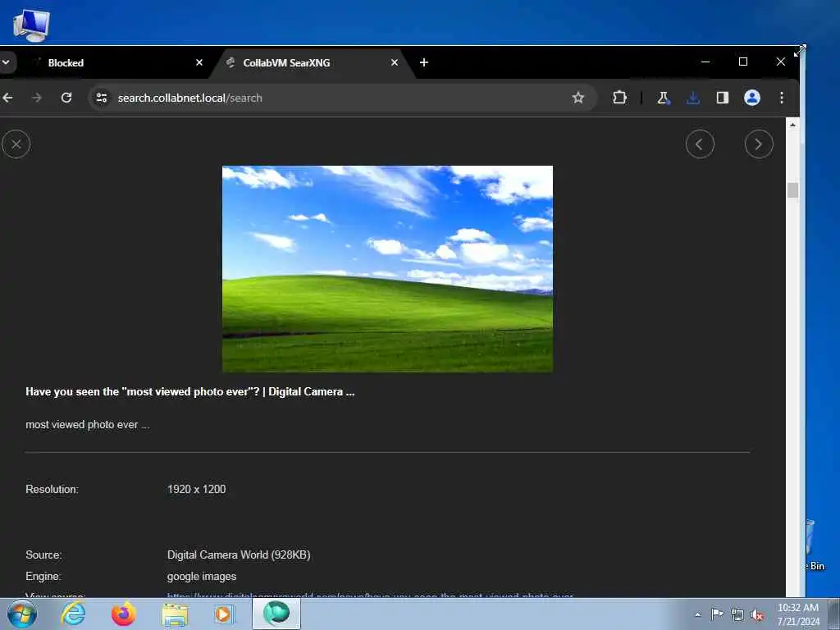
Task: Click the Recycle Bin desktop icon
Action: click(816, 546)
